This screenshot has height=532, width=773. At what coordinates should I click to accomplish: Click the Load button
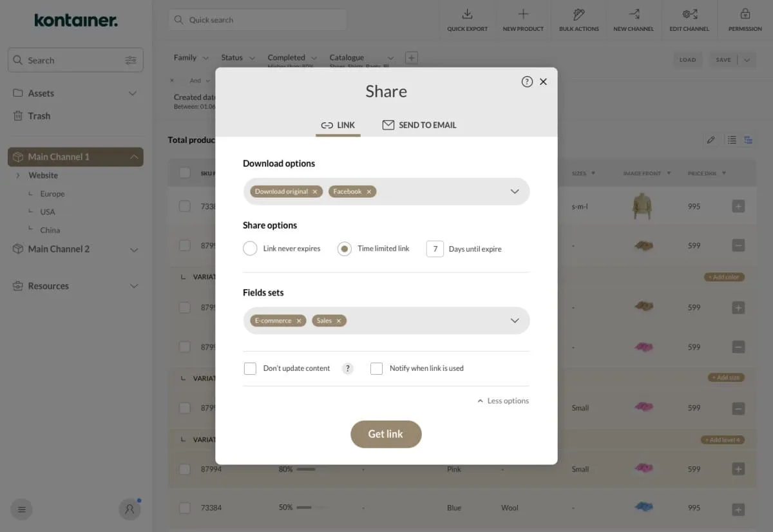[x=687, y=60]
